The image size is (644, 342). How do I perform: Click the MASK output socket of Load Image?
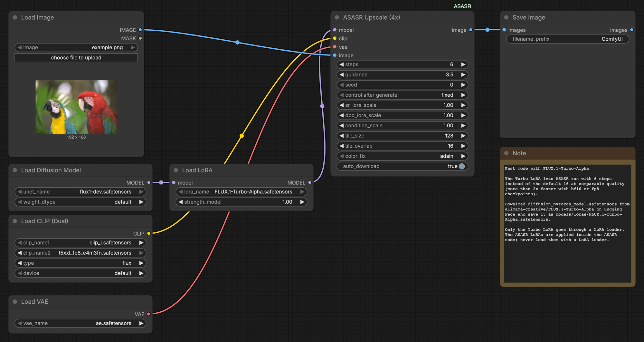[140, 38]
